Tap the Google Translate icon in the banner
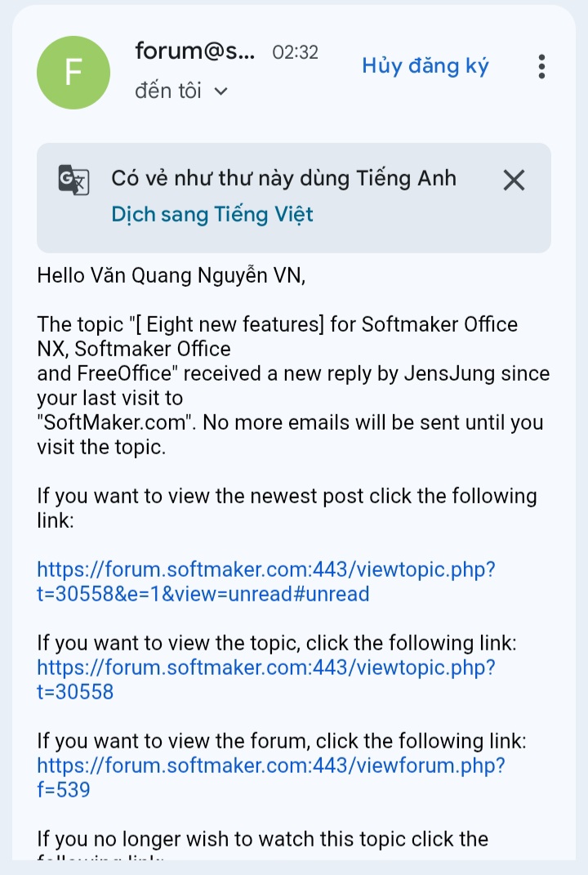 tap(73, 180)
